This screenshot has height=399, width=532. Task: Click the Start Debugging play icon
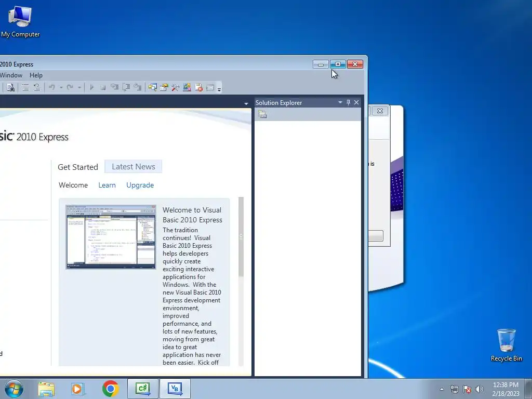(91, 87)
